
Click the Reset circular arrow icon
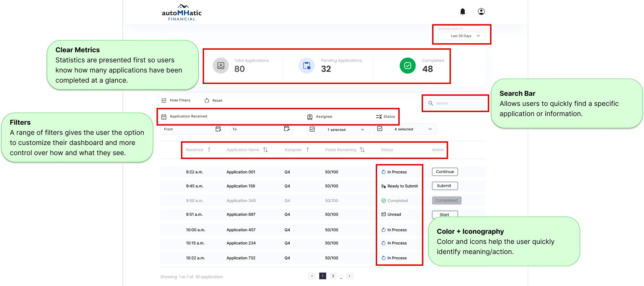click(207, 101)
